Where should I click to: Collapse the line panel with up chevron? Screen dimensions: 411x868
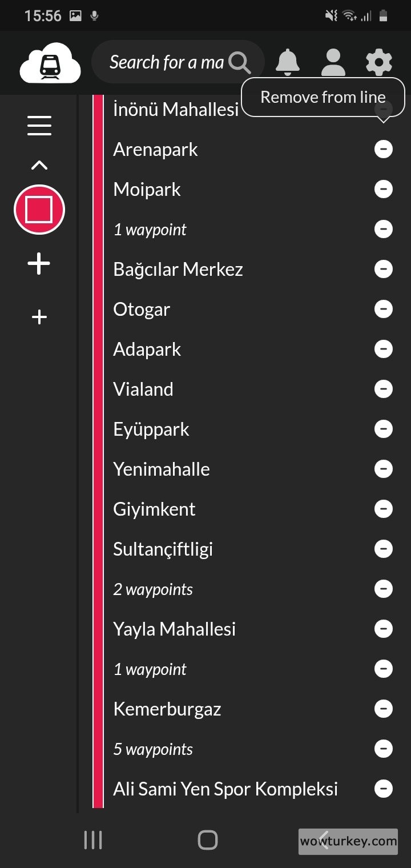click(39, 166)
